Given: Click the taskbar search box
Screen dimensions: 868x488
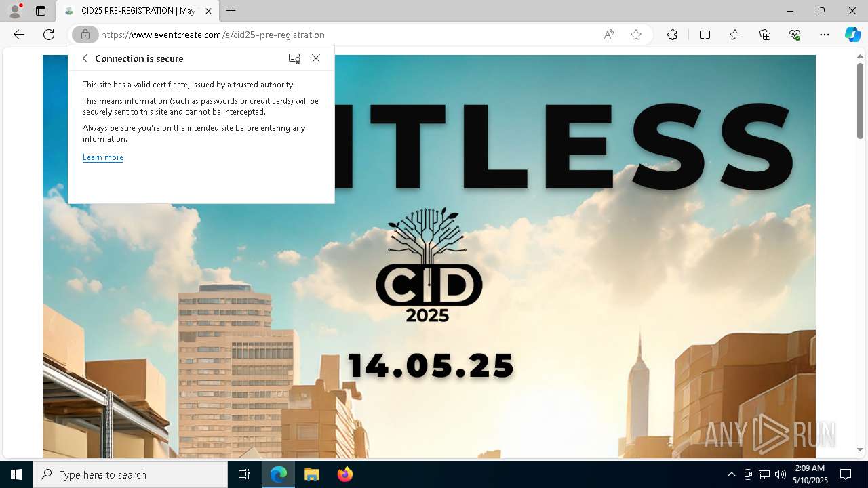Looking at the screenshot, I should click(130, 474).
